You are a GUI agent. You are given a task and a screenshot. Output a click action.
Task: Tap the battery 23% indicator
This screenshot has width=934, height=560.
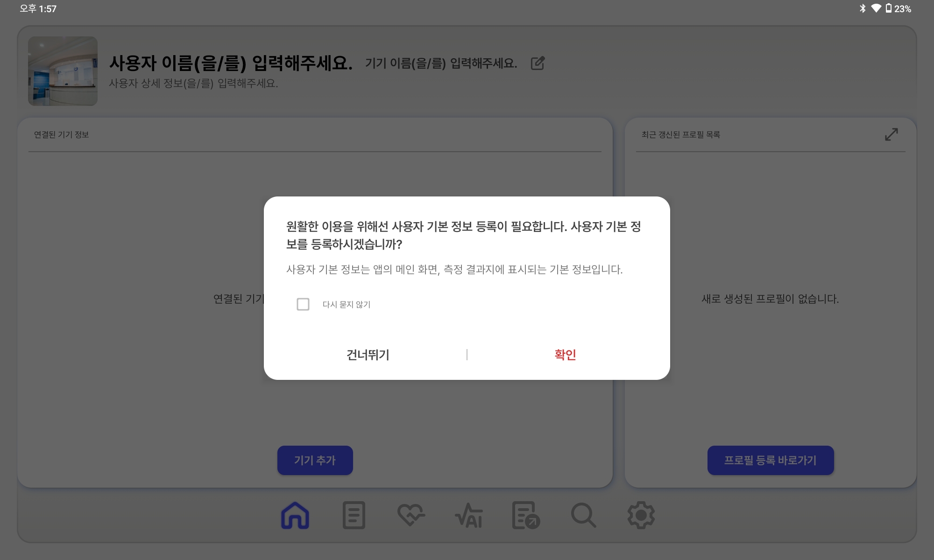[x=899, y=8]
